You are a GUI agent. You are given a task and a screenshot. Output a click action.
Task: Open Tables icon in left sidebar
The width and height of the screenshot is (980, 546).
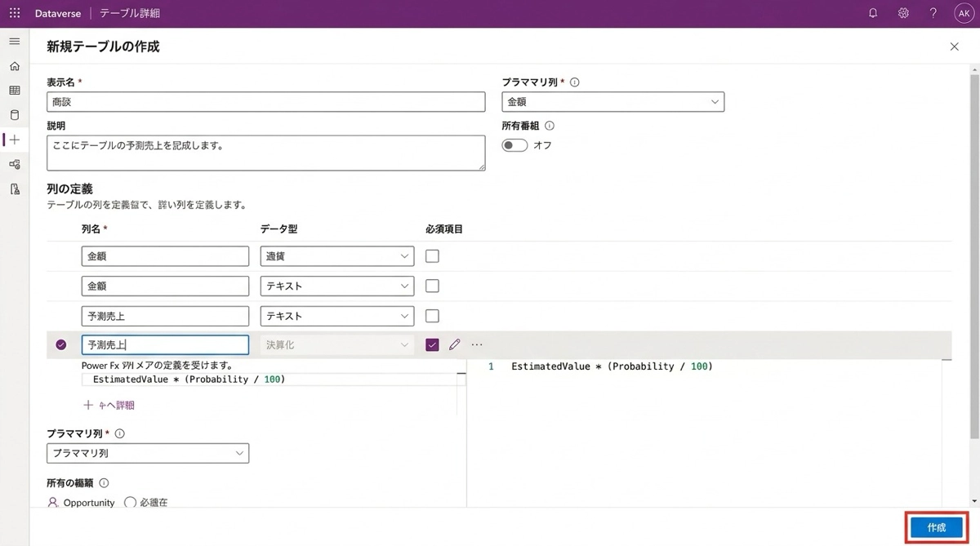point(15,91)
